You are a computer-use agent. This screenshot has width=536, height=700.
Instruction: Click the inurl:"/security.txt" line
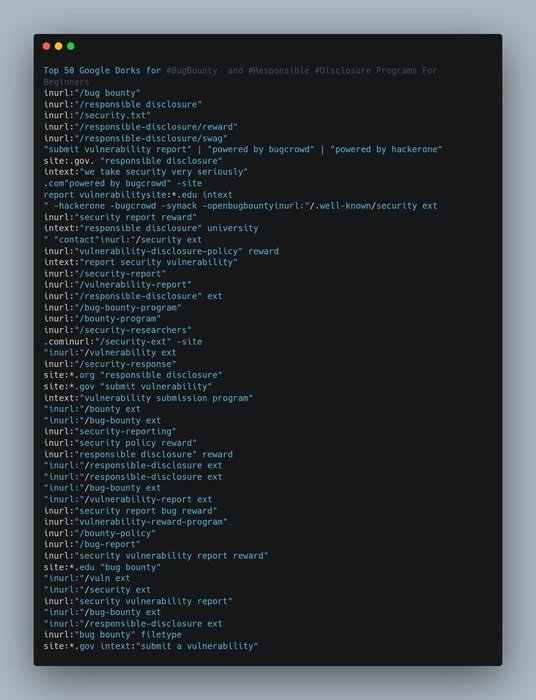[x=97, y=115]
